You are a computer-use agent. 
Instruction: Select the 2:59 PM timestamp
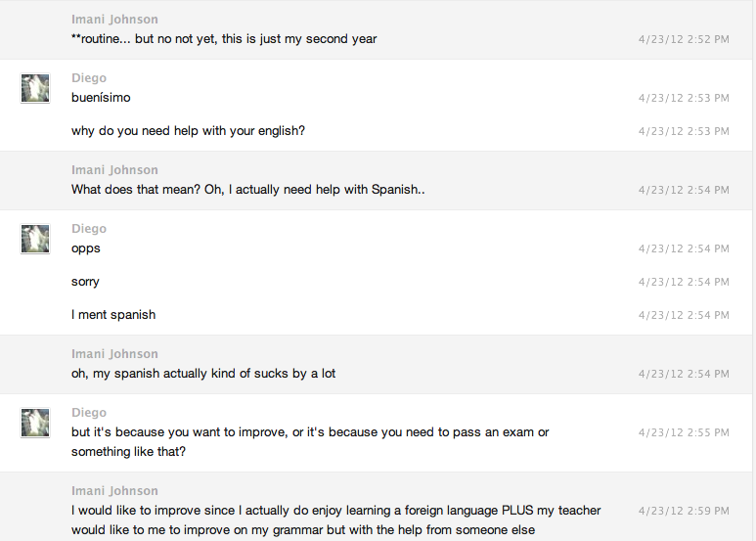point(684,511)
